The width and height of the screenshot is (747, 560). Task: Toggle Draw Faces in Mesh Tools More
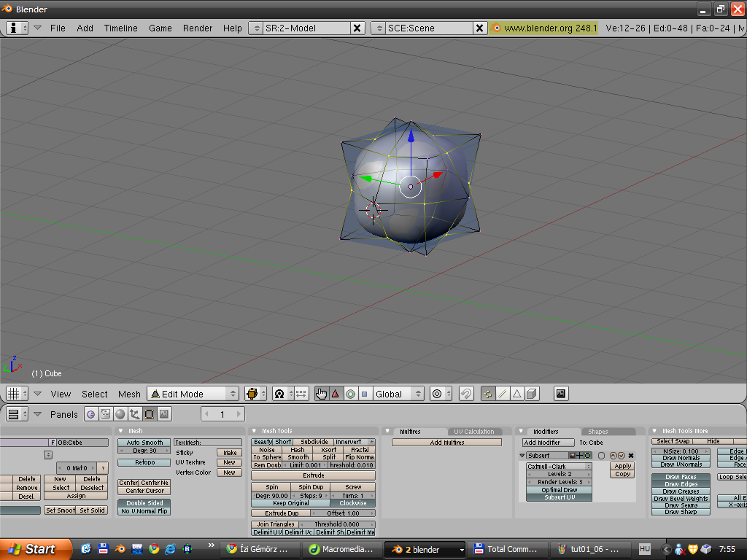[x=681, y=477]
